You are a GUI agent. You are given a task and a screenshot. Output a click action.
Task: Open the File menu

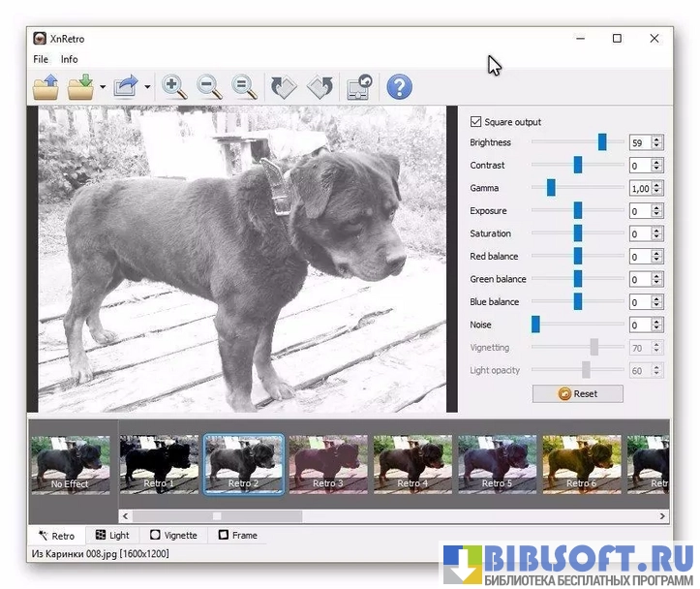click(x=41, y=59)
